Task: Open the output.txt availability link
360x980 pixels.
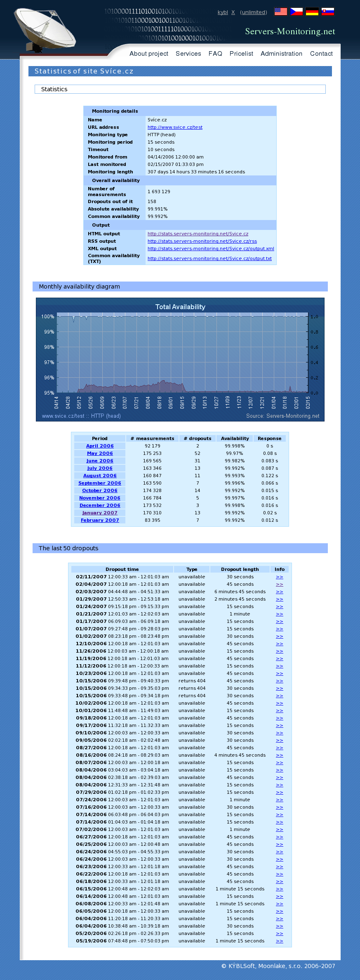Action: pos(209,258)
